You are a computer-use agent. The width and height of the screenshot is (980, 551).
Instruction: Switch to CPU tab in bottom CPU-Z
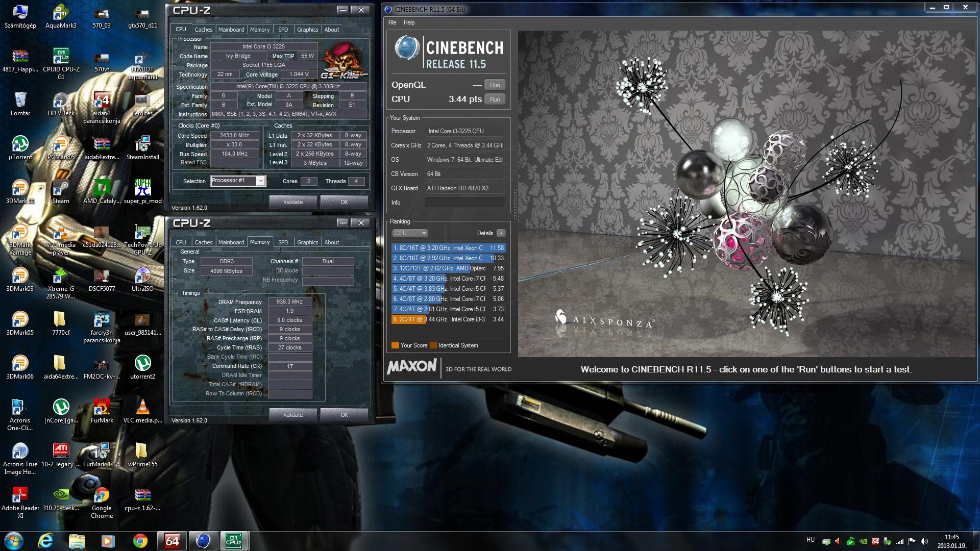181,242
